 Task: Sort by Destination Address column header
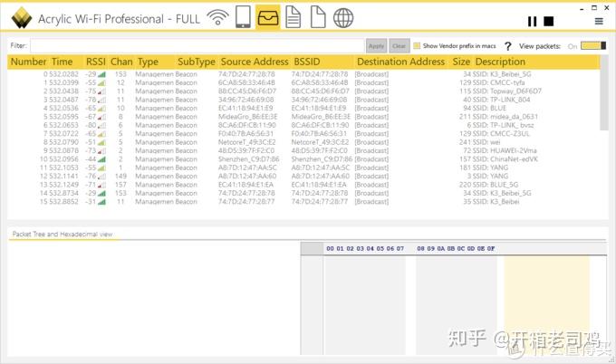tap(400, 62)
